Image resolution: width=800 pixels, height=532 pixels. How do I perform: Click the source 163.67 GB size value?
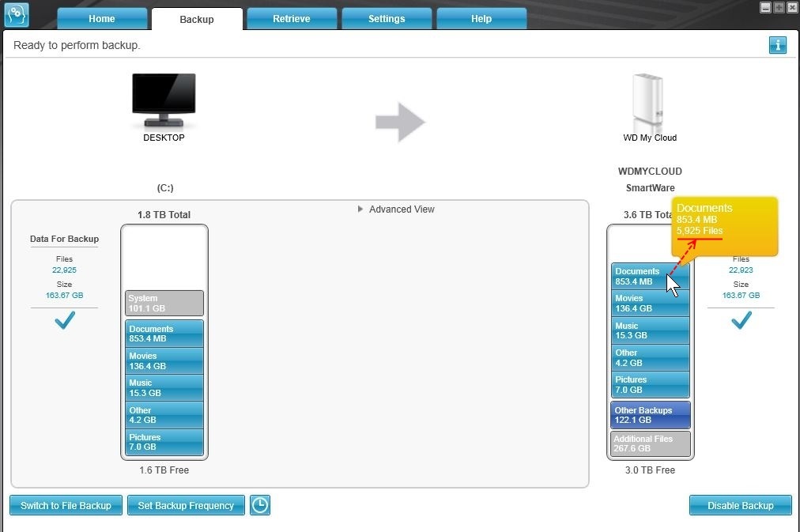[x=64, y=296]
